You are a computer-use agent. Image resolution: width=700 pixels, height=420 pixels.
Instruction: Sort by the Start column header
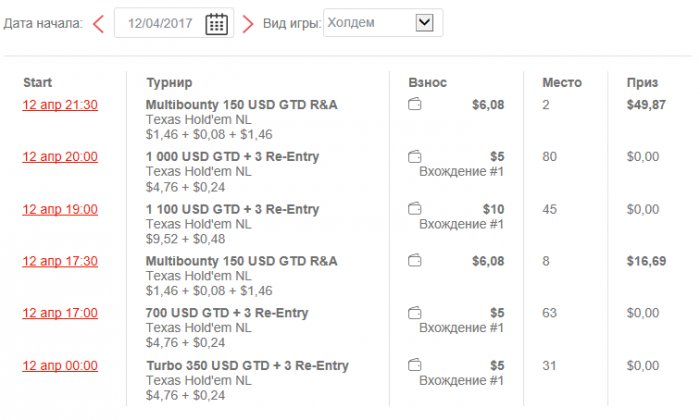[37, 82]
